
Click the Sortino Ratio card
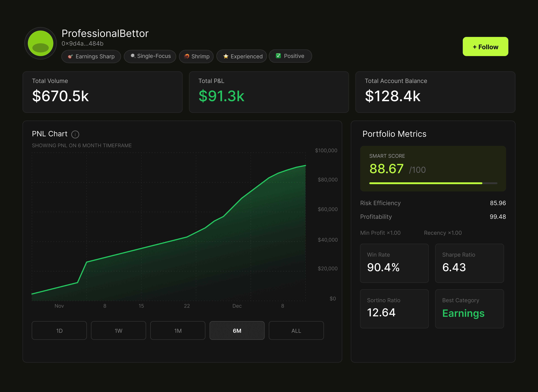[x=394, y=308]
